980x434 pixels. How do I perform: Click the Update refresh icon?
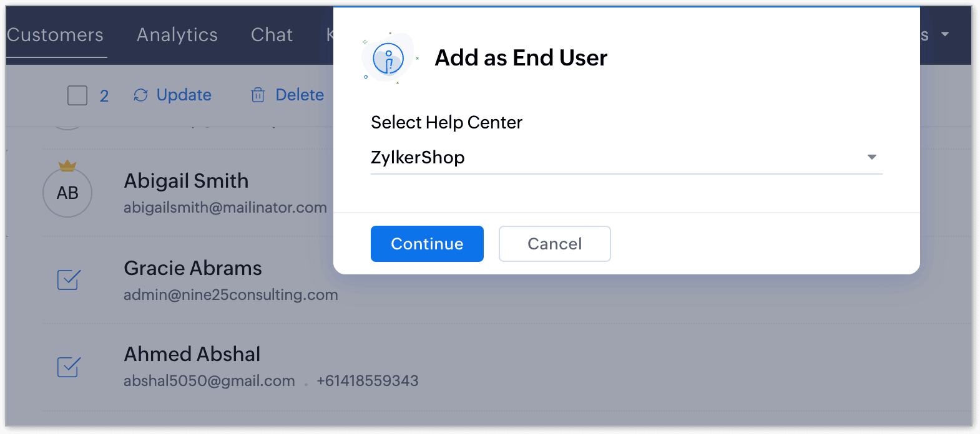click(140, 95)
